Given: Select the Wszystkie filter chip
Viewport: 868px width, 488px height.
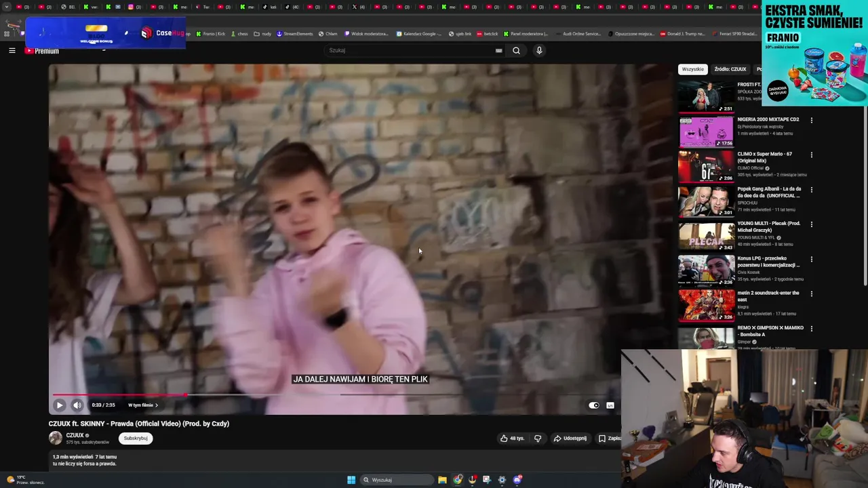Looking at the screenshot, I should click(x=693, y=69).
